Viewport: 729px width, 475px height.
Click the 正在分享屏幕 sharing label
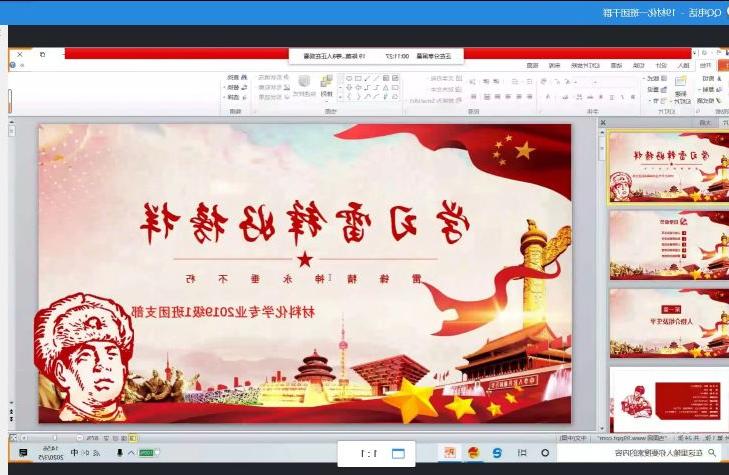[x=433, y=56]
